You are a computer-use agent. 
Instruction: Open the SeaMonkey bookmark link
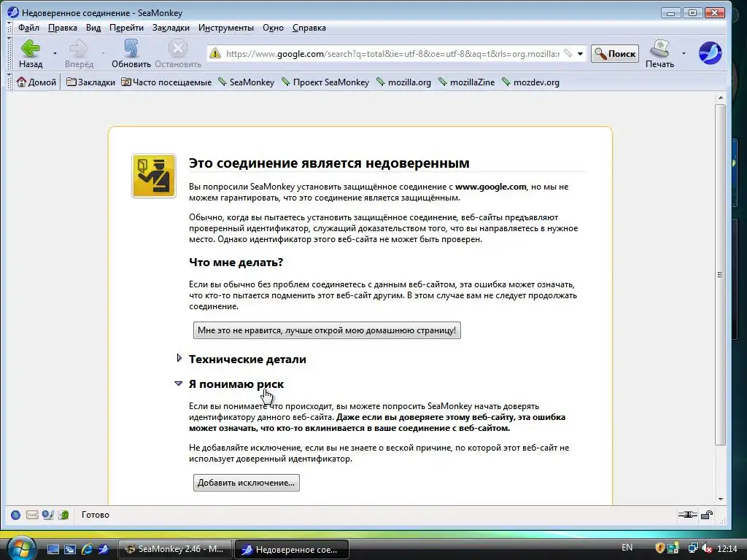pos(247,82)
